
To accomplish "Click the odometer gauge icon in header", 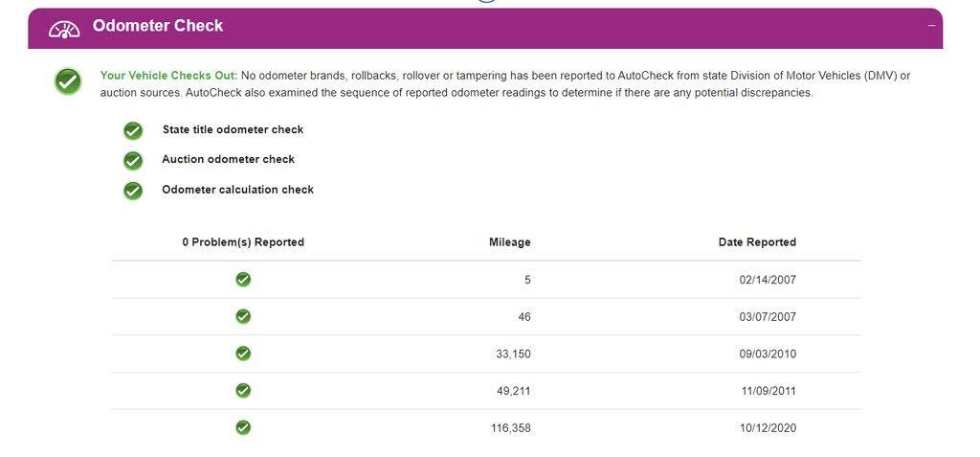I will coord(64,29).
